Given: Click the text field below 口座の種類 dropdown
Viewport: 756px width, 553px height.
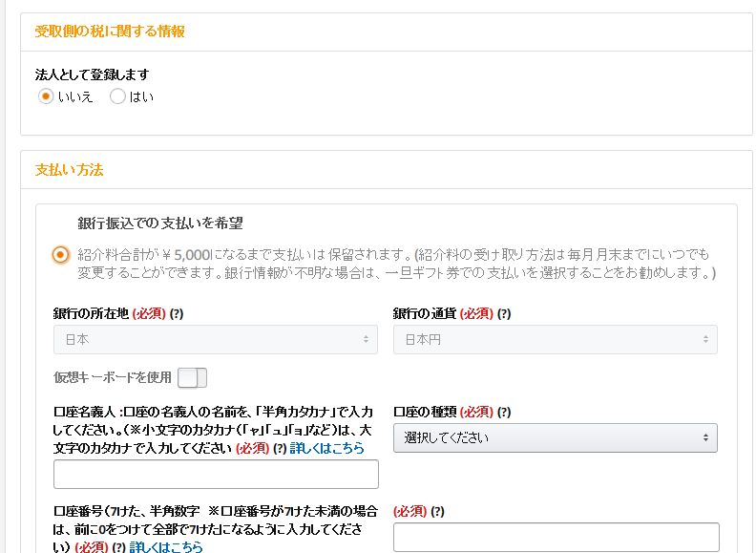Looking at the screenshot, I should (556, 537).
